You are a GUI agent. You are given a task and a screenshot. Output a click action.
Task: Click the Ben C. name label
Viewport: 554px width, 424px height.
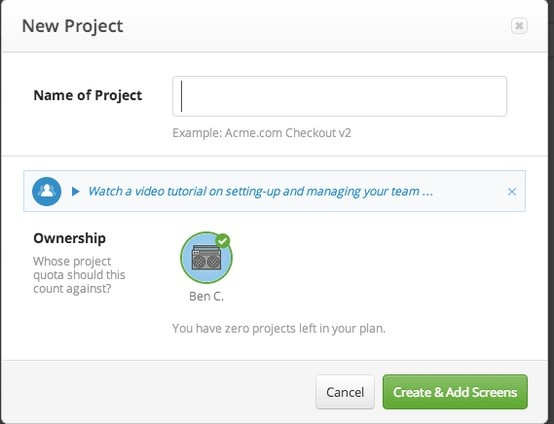[206, 296]
